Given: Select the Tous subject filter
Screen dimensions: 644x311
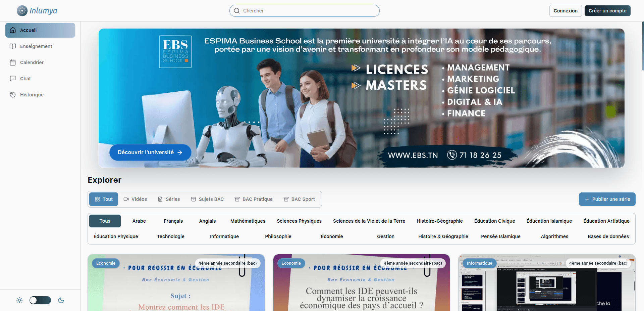Looking at the screenshot, I should coord(105,221).
